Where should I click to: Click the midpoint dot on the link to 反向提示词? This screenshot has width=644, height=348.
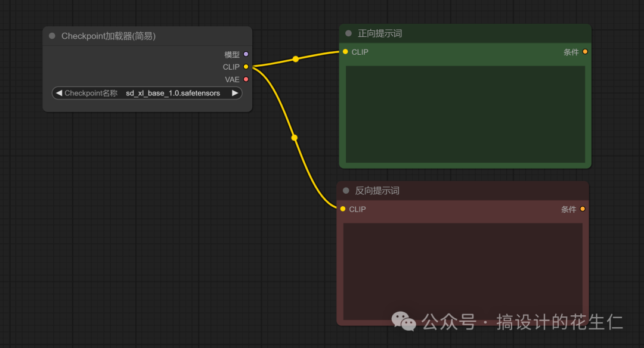click(294, 138)
